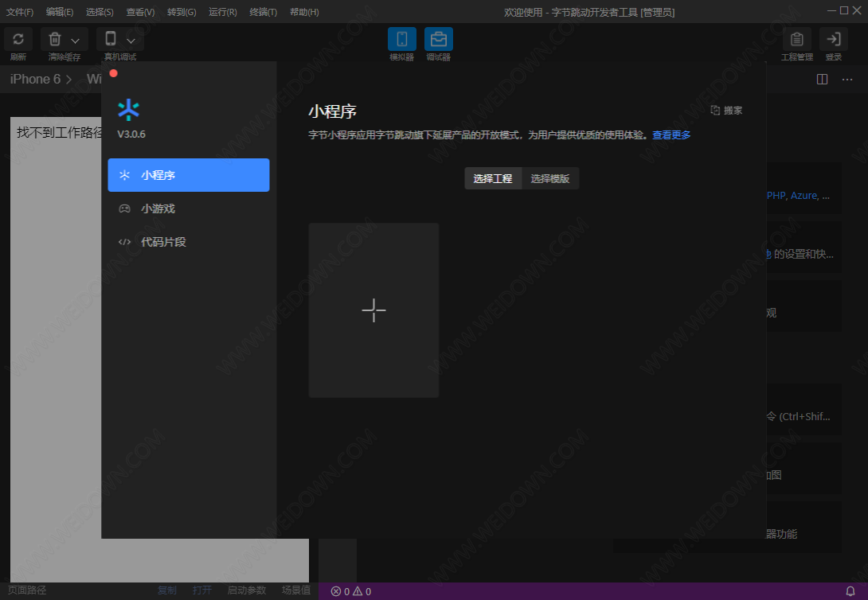This screenshot has height=600, width=868.
Task: Toggle the simulator (模拟器) button
Action: click(x=402, y=39)
